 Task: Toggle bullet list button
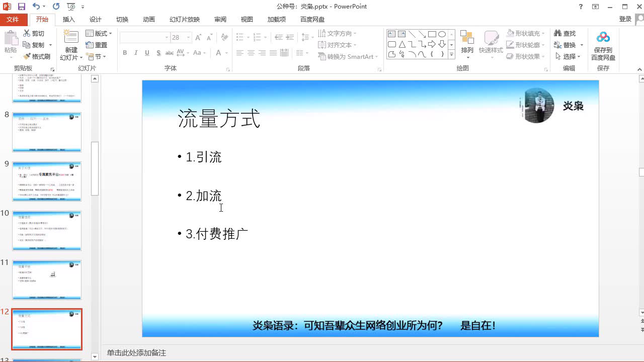pyautogui.click(x=239, y=38)
